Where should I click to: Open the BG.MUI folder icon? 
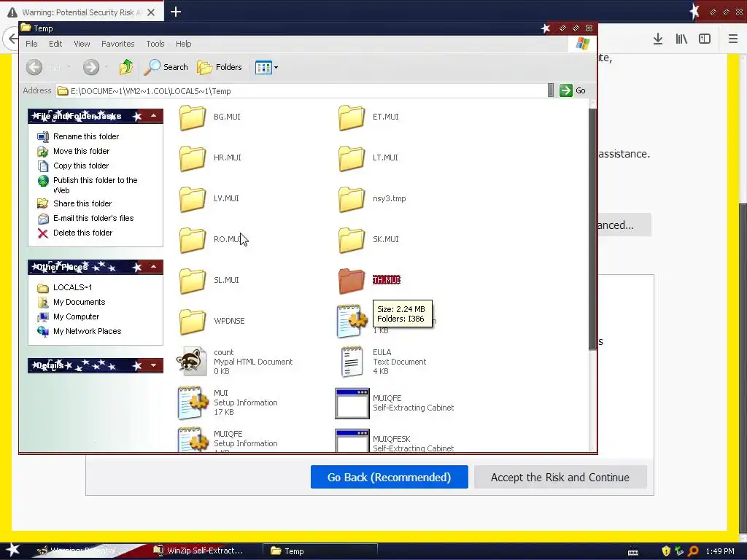pos(193,117)
